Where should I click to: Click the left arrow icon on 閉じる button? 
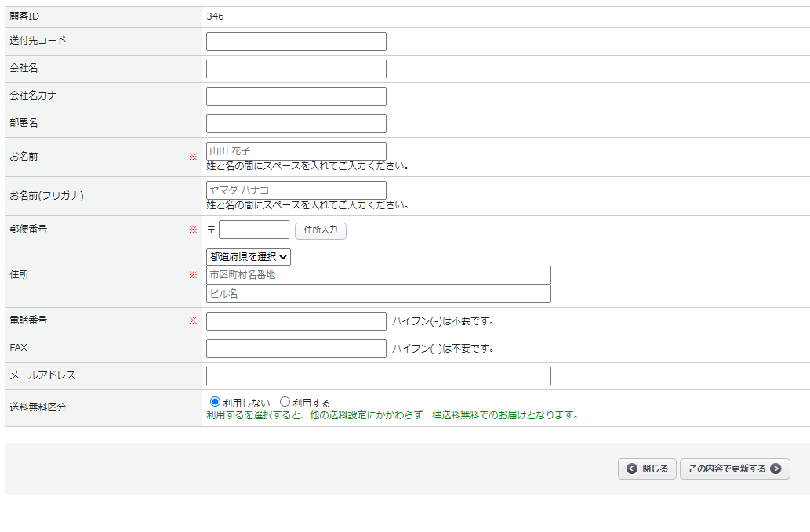tap(632, 469)
